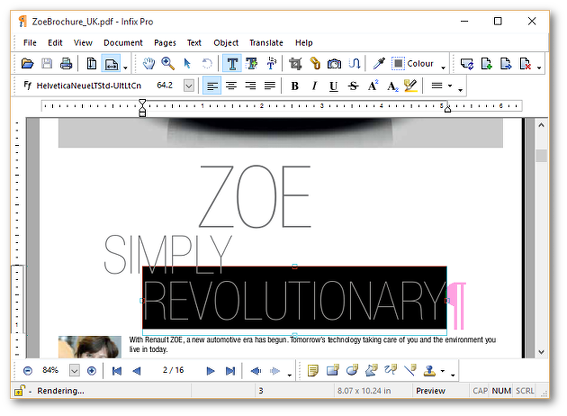The height and width of the screenshot is (416, 567).
Task: Select the Link chain tool
Action: 315,64
